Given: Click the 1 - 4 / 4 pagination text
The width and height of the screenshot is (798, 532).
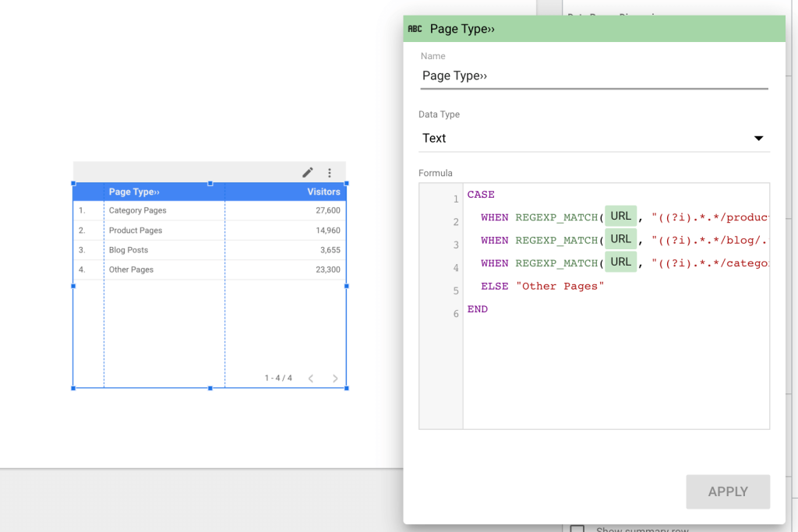Looking at the screenshot, I should [x=278, y=379].
